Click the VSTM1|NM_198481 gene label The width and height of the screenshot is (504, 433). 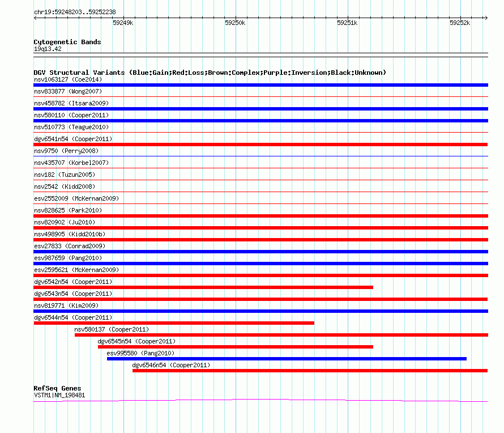point(59,396)
